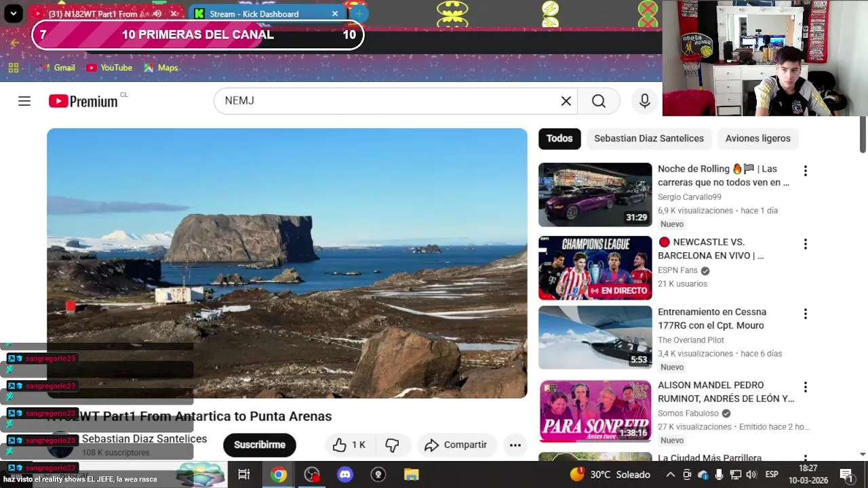
Task: Switch to the Stream - Kick Dashboard tab
Action: 267,14
